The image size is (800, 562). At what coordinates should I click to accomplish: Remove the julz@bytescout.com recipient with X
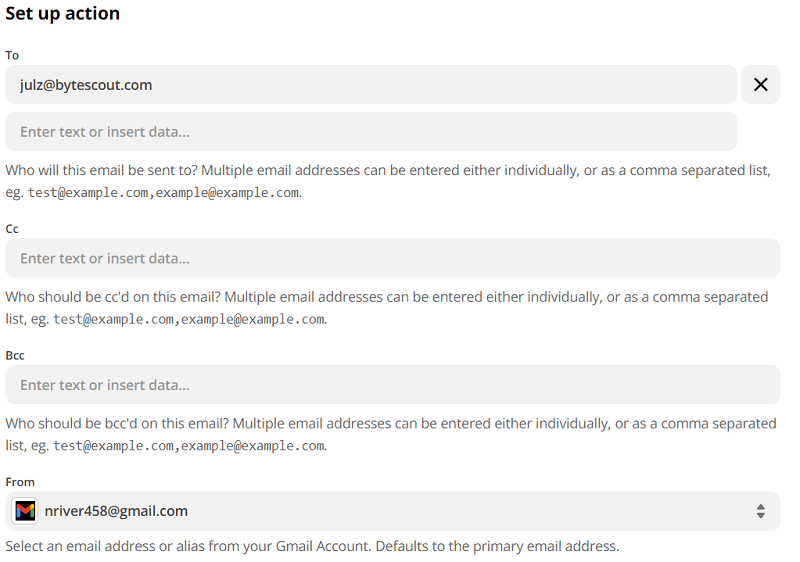tap(760, 85)
